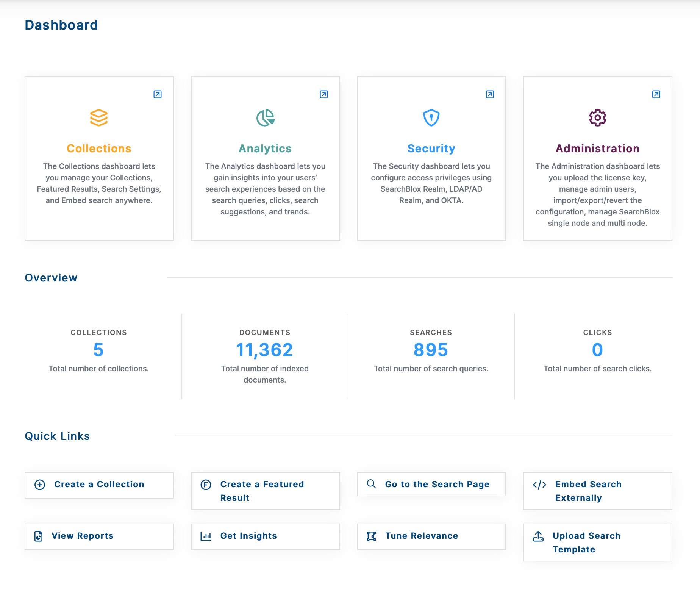Click the CLICKS overview label
700x591 pixels.
click(x=598, y=333)
